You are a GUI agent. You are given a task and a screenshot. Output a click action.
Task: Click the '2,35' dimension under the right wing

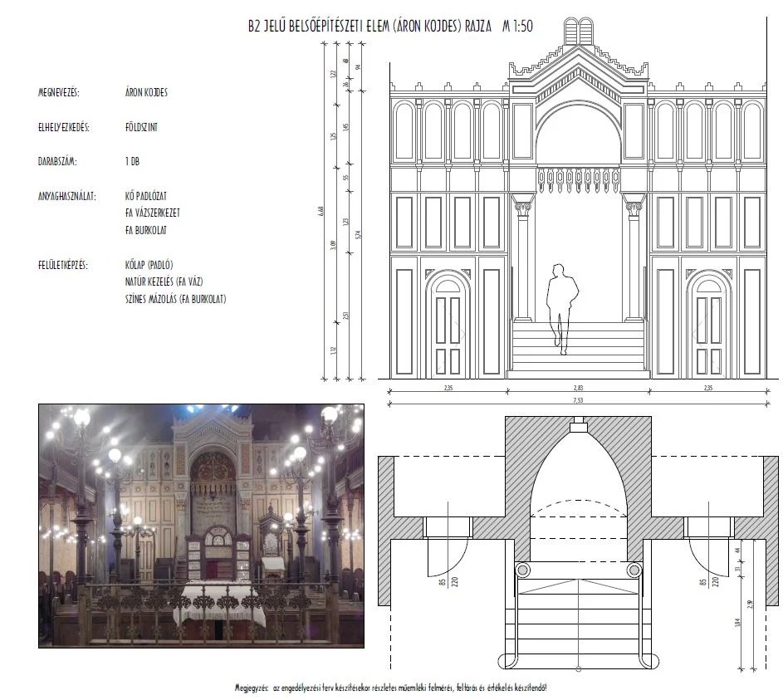click(708, 388)
